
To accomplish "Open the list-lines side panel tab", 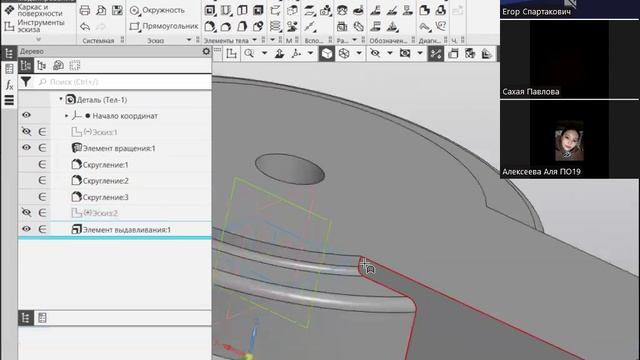I will [9, 100].
